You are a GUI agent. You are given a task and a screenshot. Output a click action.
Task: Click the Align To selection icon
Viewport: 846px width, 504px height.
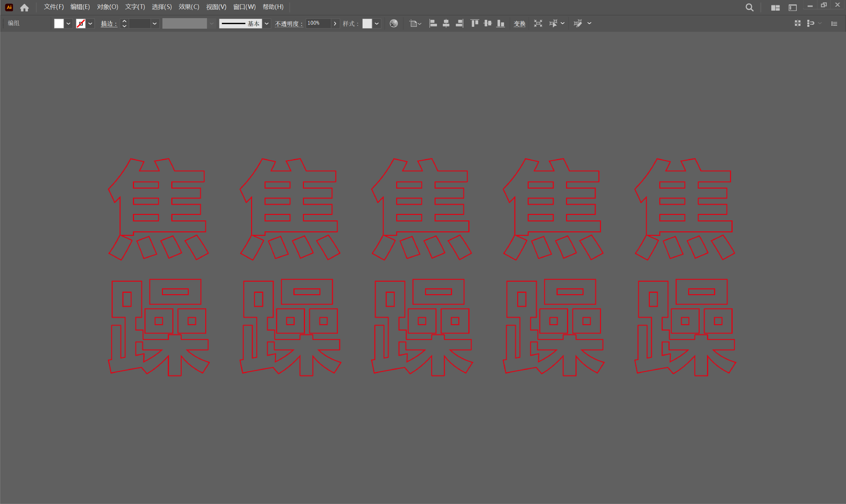pyautogui.click(x=415, y=23)
